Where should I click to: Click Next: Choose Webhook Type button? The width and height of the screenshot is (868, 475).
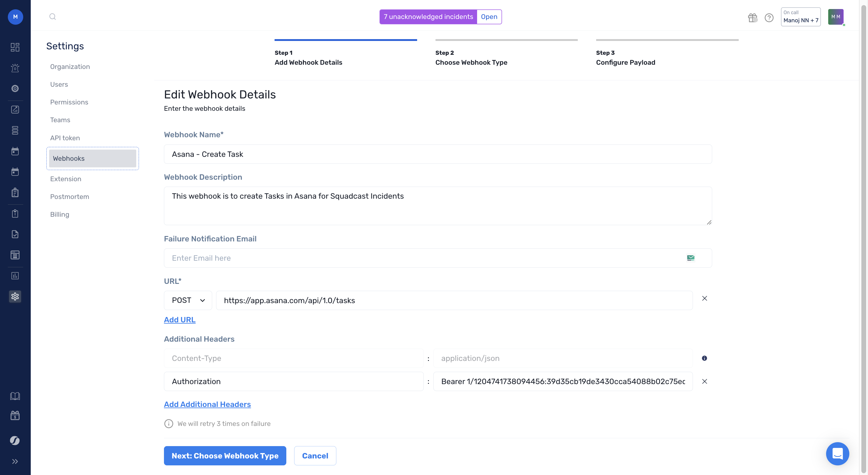(225, 455)
